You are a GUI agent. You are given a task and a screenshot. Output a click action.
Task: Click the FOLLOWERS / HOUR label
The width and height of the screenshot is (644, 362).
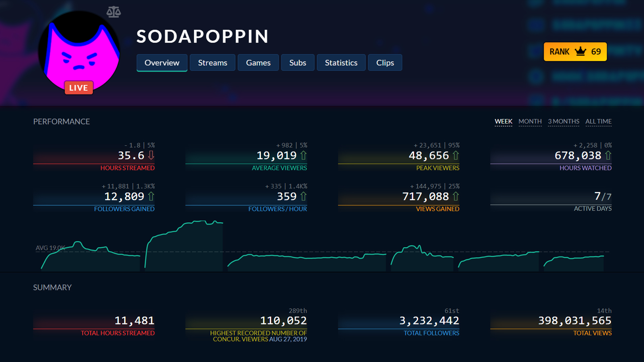[x=278, y=209]
